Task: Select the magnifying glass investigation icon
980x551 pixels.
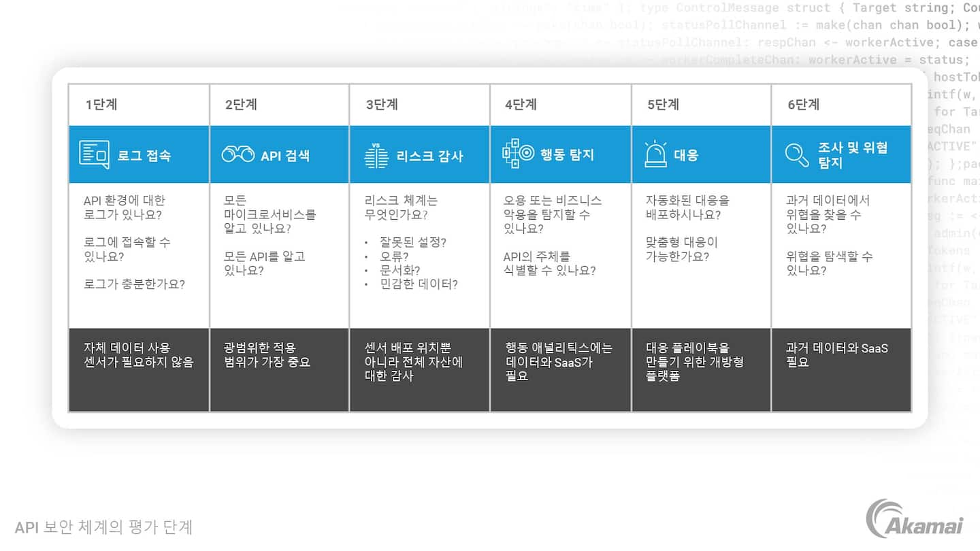Action: click(x=796, y=155)
